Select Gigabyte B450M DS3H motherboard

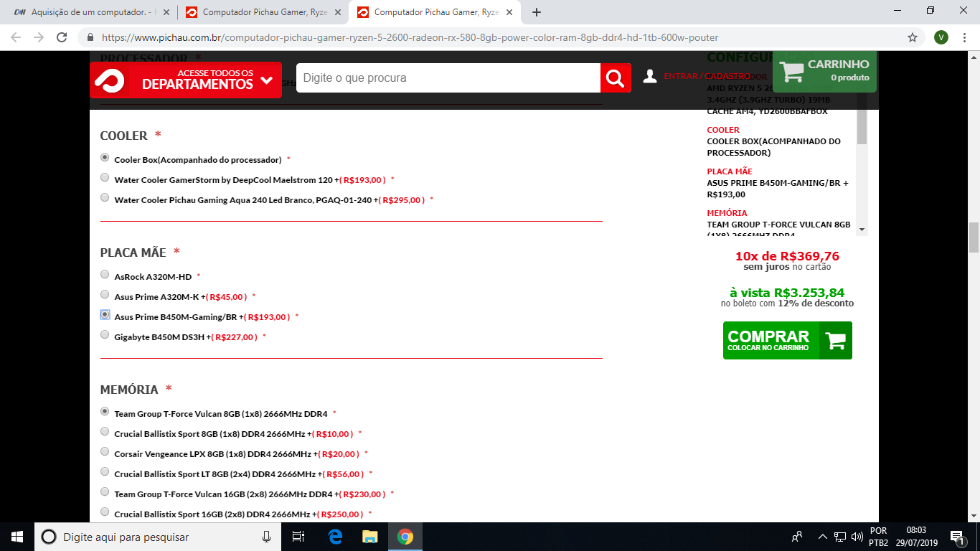pos(105,334)
